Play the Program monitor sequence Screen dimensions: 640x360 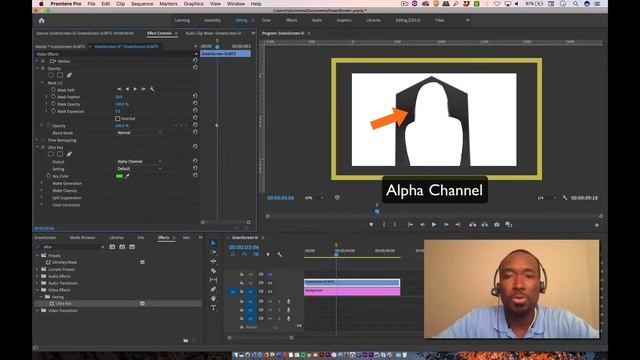434,224
